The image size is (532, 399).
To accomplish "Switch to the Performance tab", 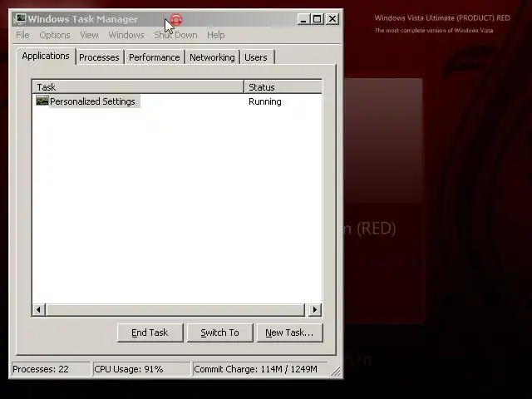I will pyautogui.click(x=155, y=57).
